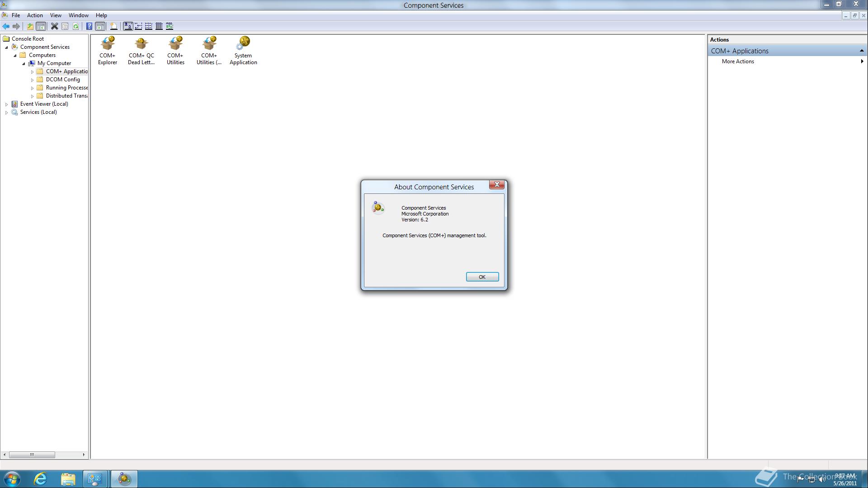The height and width of the screenshot is (488, 868).
Task: Click console tree horizontal scrollbar thumb
Action: coord(32,455)
